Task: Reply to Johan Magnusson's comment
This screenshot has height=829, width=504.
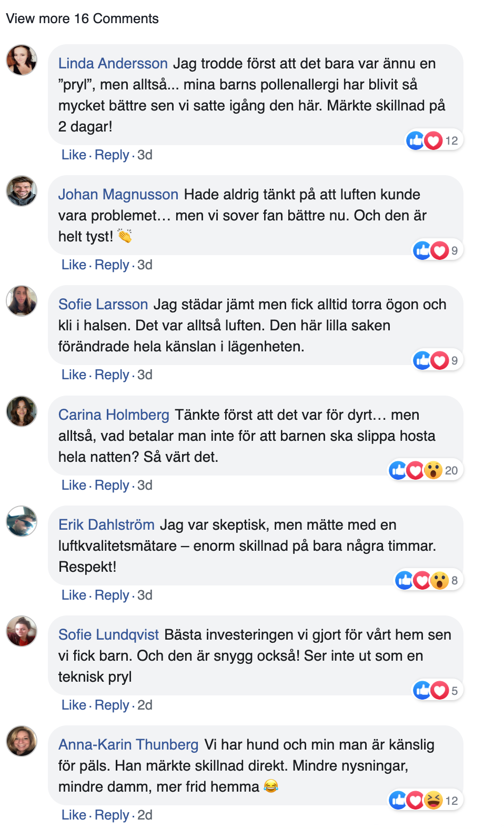Action: (112, 265)
